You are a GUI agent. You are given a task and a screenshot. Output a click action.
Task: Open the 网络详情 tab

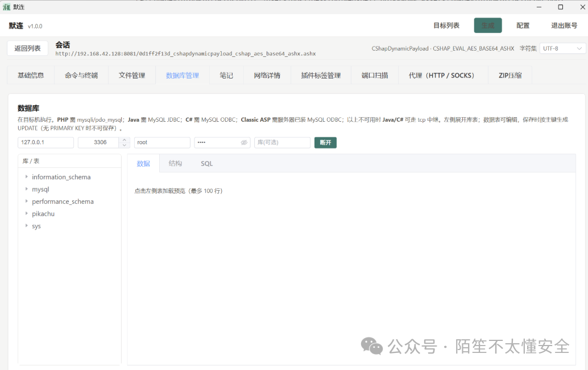point(267,76)
